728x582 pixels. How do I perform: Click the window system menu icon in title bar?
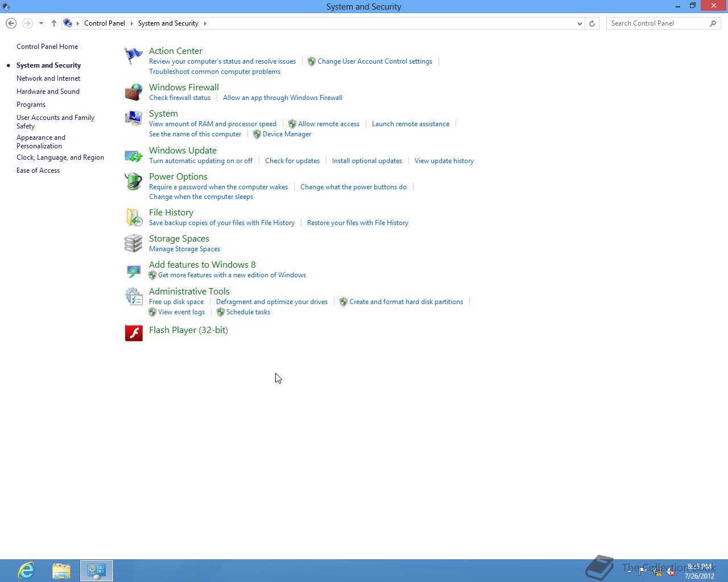click(6, 7)
